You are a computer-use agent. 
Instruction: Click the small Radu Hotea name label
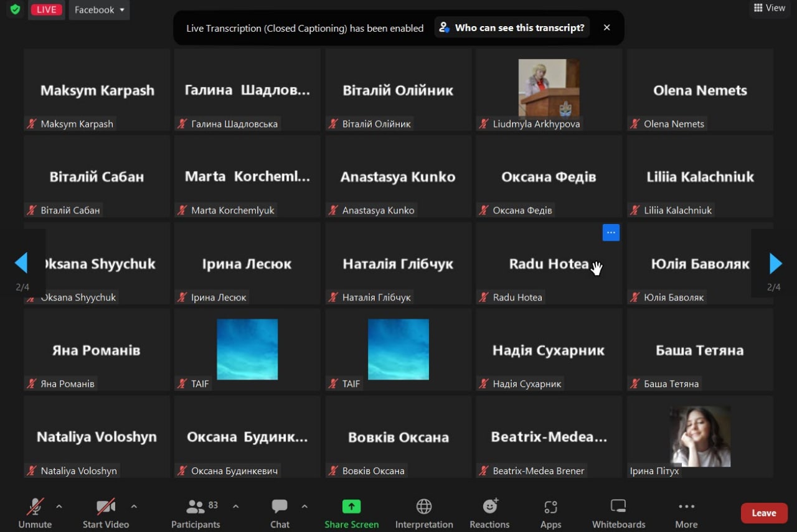coord(517,297)
